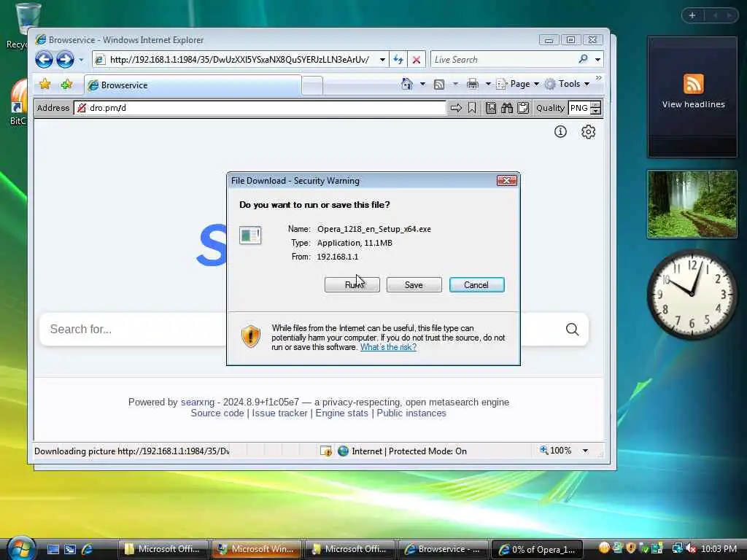Screen dimensions: 747x560
Task: Open the search provider options dropdown
Action: (598, 60)
